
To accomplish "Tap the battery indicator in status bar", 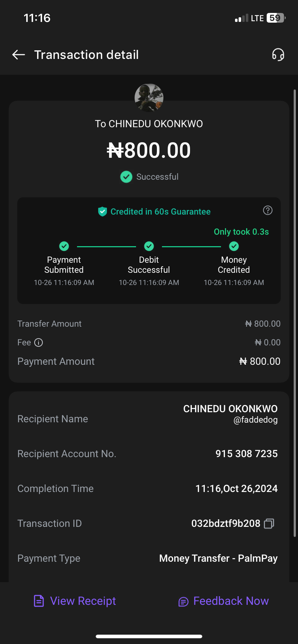I will point(276,18).
